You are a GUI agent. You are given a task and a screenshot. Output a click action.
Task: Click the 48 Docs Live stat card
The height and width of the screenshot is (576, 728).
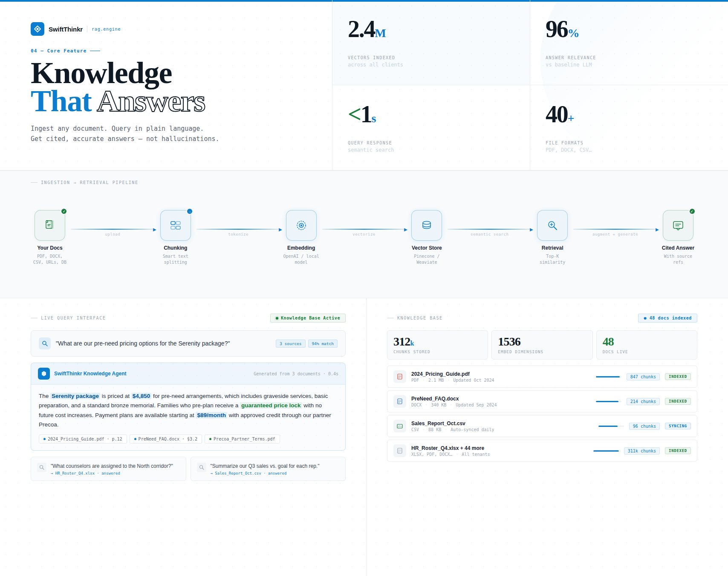[x=647, y=345]
